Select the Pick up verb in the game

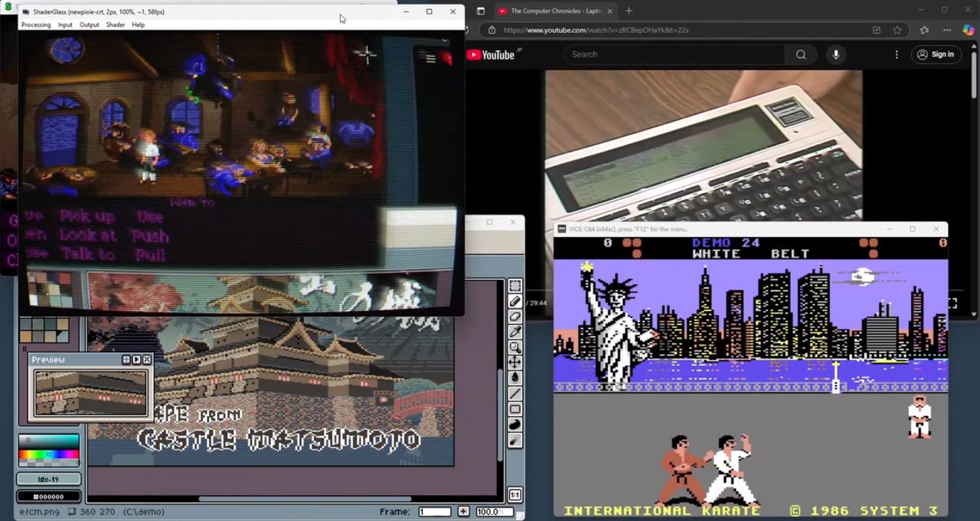(x=87, y=217)
